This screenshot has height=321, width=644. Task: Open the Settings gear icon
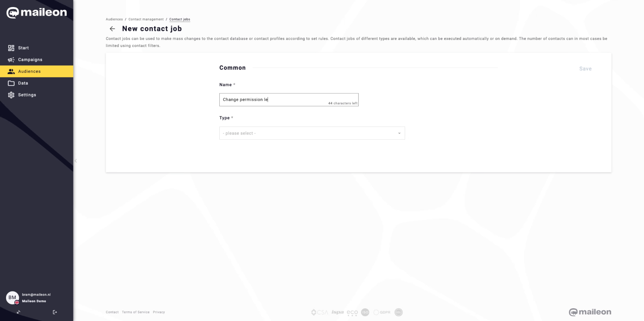(11, 95)
